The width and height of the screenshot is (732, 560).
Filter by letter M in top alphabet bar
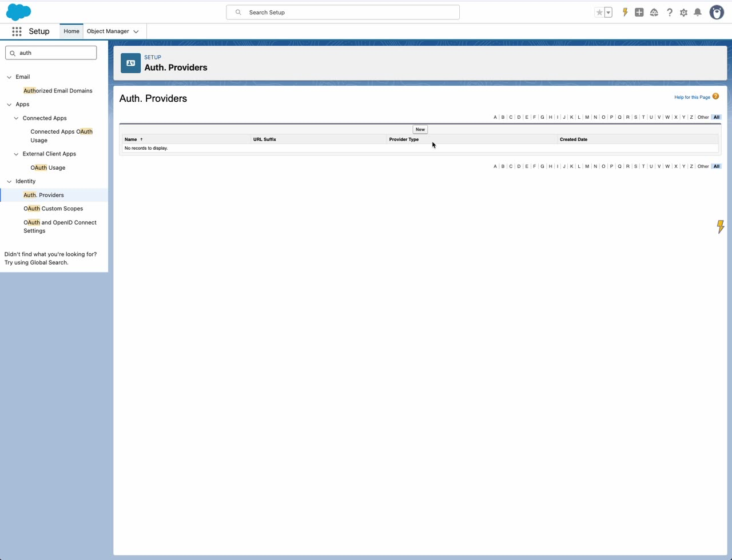click(x=587, y=117)
